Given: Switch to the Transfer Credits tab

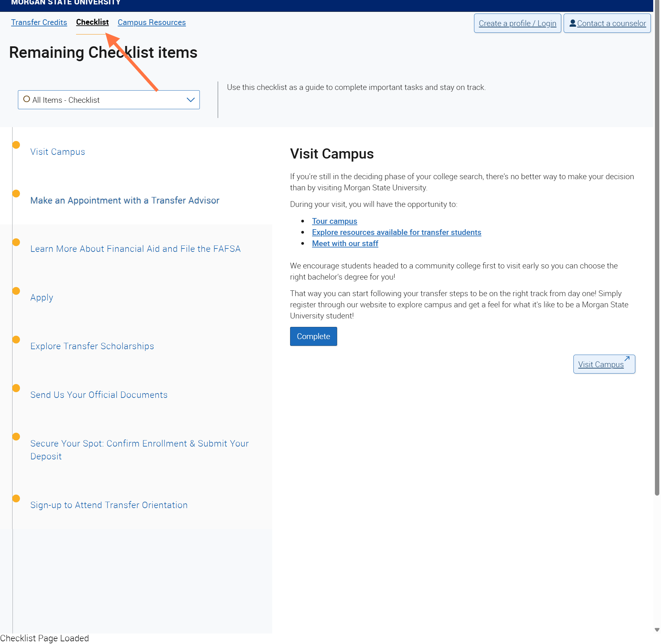Looking at the screenshot, I should click(x=39, y=22).
